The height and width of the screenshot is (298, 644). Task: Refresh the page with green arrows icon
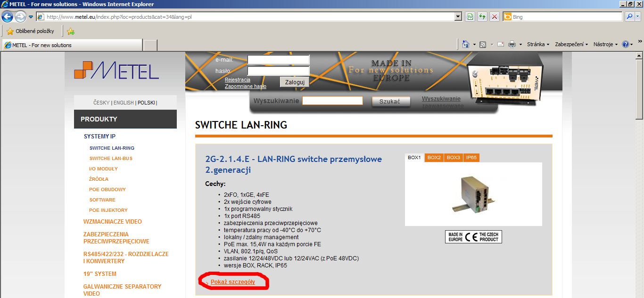point(482,16)
